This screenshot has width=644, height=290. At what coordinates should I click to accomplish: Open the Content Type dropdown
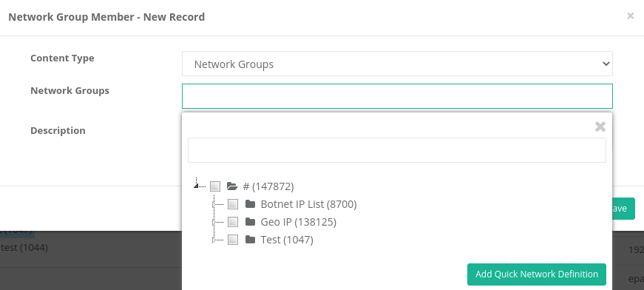click(x=397, y=64)
